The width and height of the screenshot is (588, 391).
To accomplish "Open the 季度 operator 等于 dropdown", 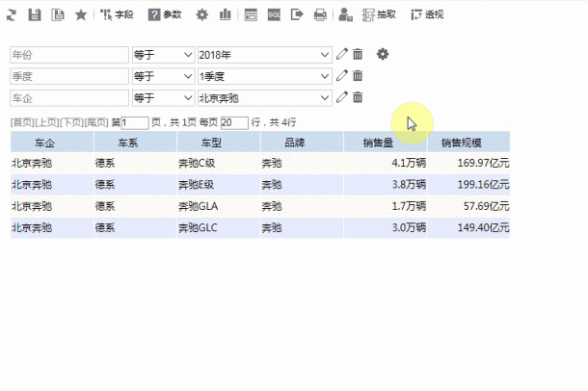I will (163, 76).
